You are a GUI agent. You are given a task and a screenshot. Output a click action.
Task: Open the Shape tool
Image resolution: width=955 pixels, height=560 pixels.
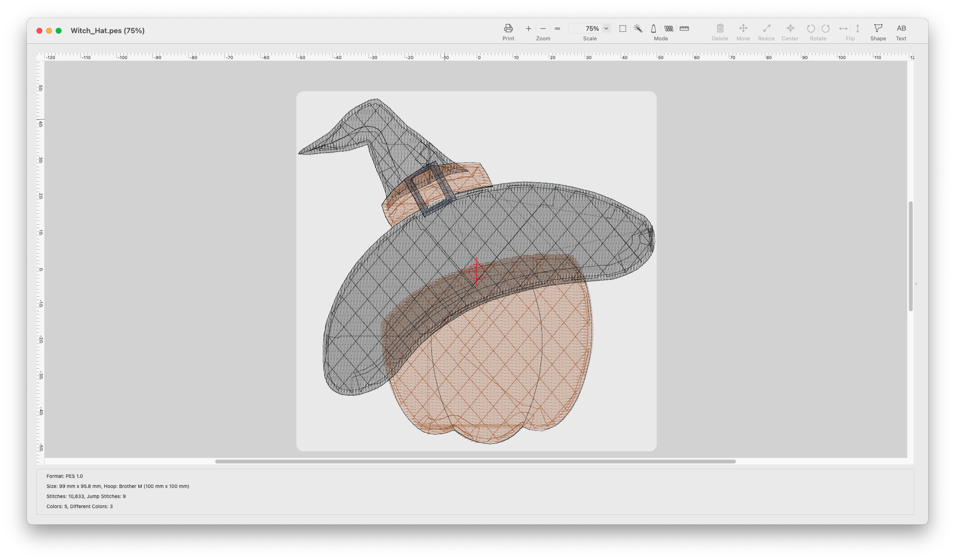point(878,28)
